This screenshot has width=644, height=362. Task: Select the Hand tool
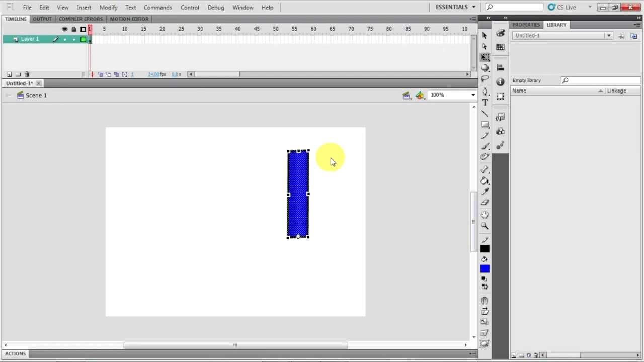click(485, 215)
